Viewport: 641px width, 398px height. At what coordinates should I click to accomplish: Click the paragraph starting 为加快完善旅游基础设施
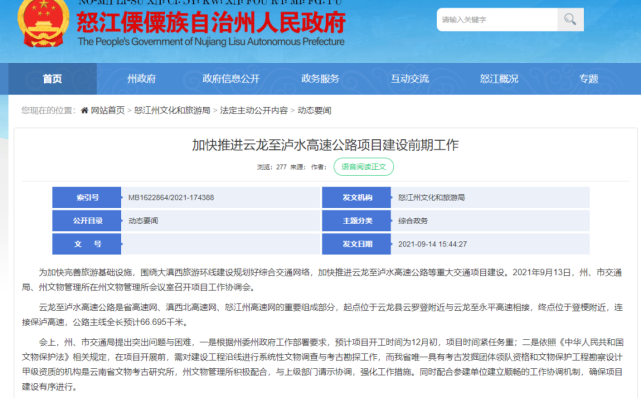click(322, 280)
